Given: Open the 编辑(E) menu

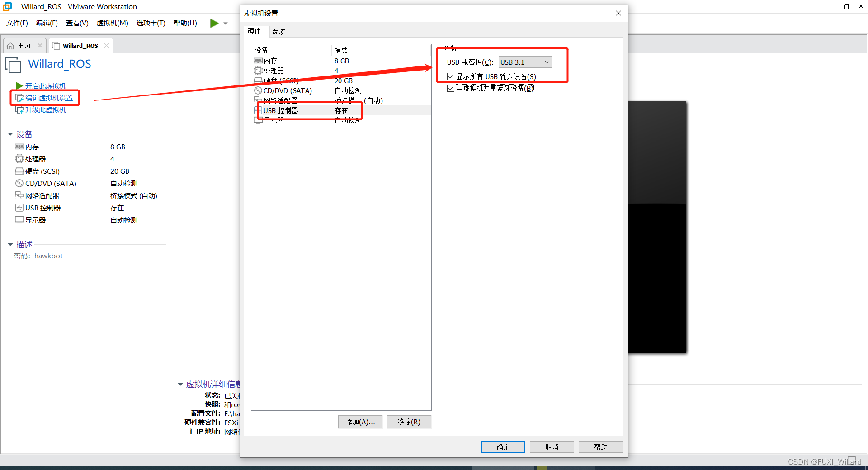Looking at the screenshot, I should 47,23.
